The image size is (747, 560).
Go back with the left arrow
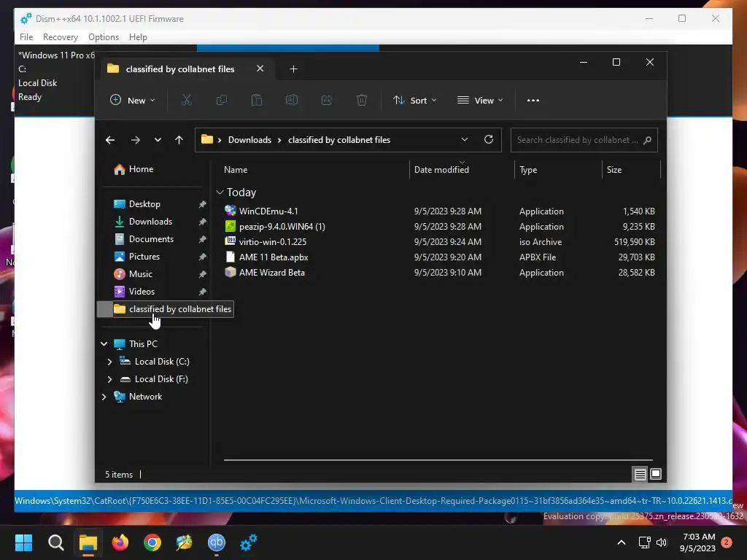tap(110, 140)
